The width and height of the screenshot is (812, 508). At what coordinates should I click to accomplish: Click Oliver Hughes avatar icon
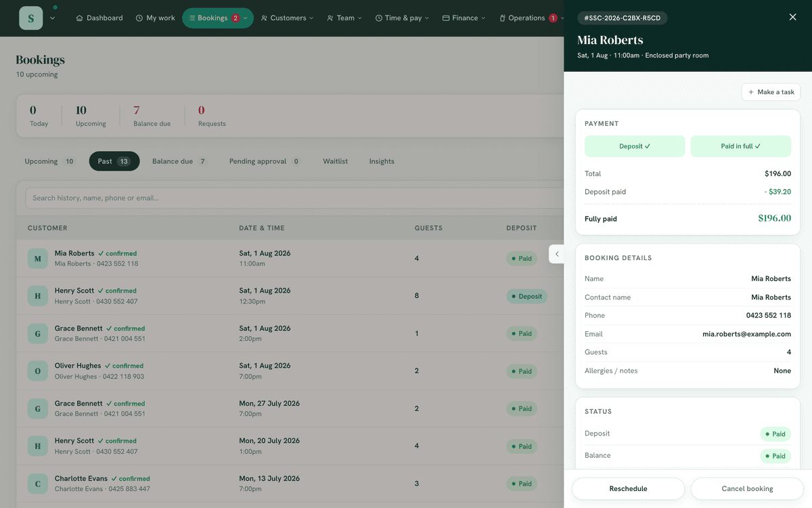pyautogui.click(x=38, y=371)
